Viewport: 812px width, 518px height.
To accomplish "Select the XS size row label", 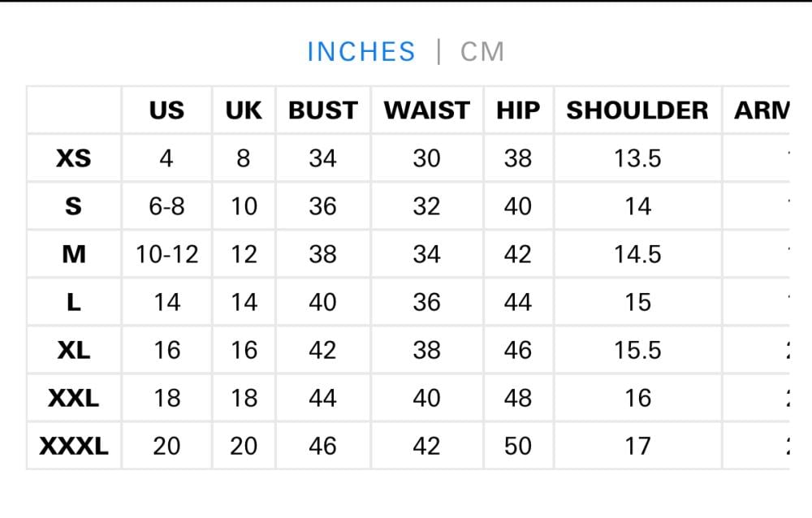I will 74,158.
